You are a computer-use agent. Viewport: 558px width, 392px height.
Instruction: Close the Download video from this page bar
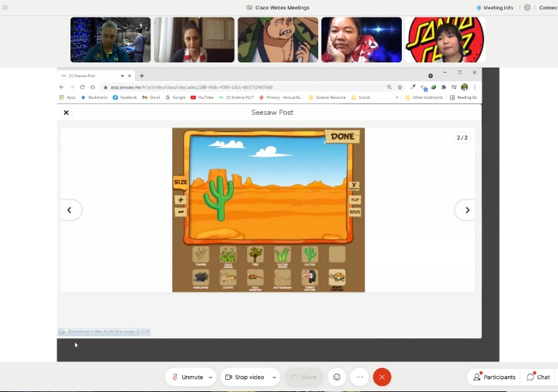point(147,332)
